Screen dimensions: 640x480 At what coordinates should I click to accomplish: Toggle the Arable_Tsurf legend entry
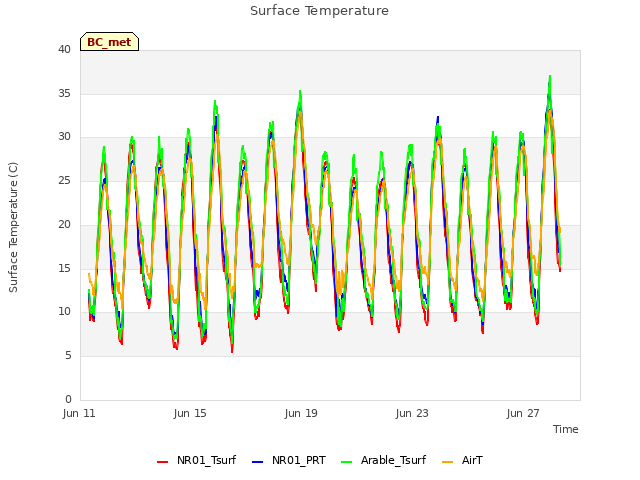384,460
